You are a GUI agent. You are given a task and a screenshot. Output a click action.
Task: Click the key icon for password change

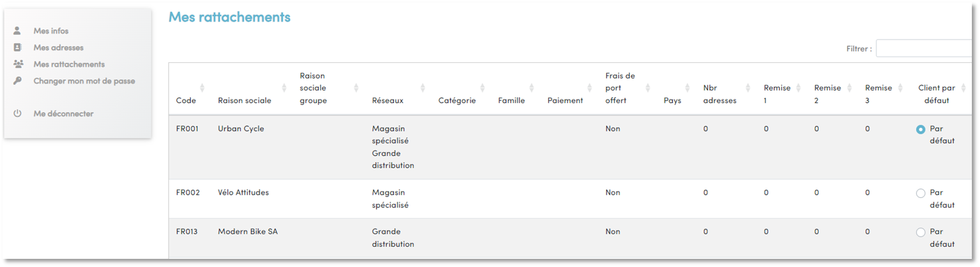point(18,80)
